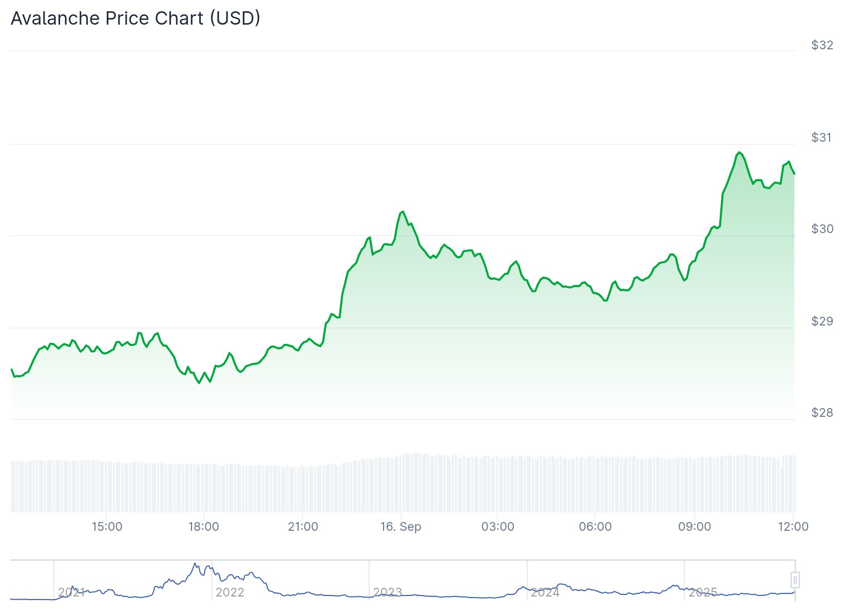Click the 03:00 time axis label
This screenshot has height=616, width=844.
pos(498,527)
